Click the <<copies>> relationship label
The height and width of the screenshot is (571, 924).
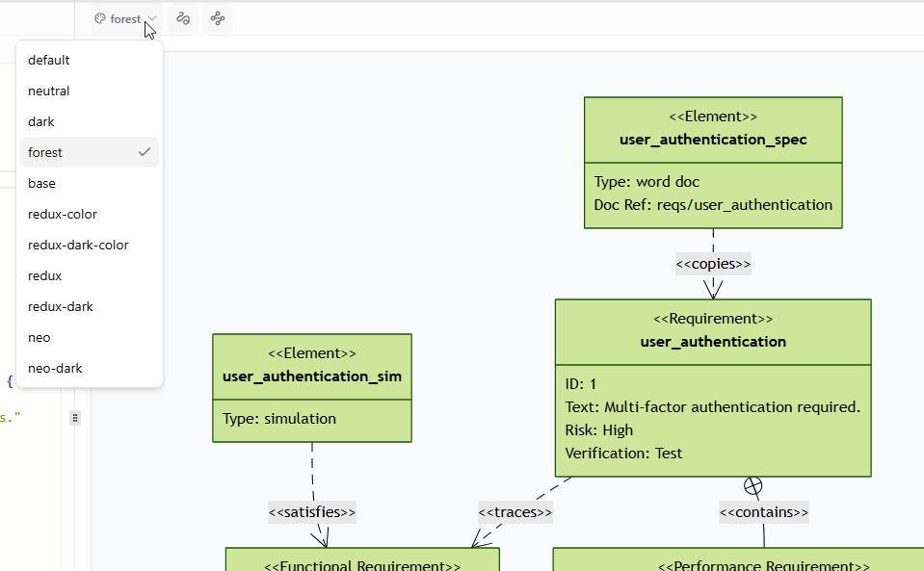point(713,264)
